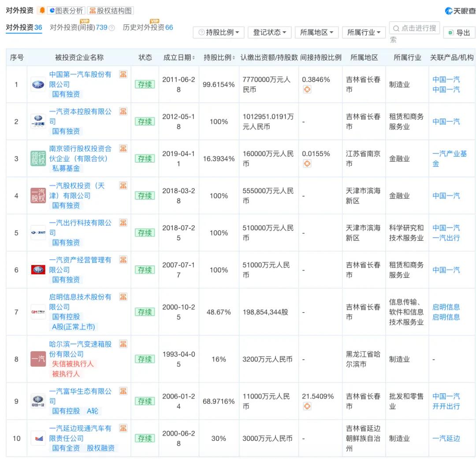This screenshot has height=459, width=476.
Task: Click the 被执行人 warning tag
Action: pos(66,374)
